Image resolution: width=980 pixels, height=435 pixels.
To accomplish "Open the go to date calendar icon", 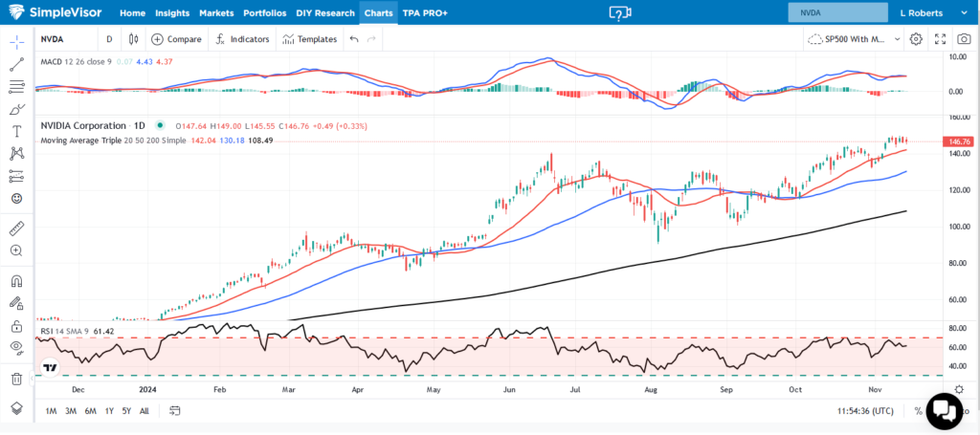I will (x=174, y=411).
